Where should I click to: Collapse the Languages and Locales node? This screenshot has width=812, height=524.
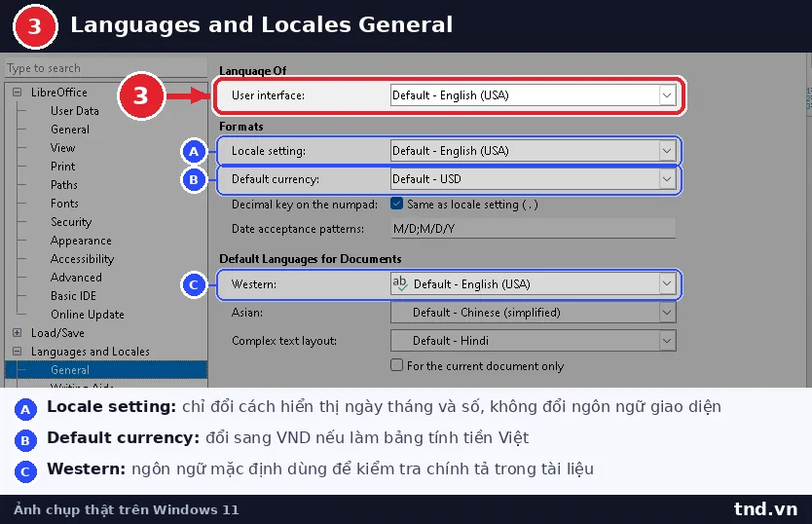point(18,352)
